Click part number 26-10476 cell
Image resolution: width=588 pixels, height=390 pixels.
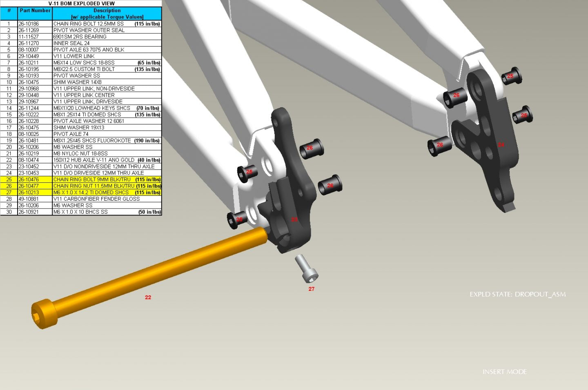tap(29, 179)
